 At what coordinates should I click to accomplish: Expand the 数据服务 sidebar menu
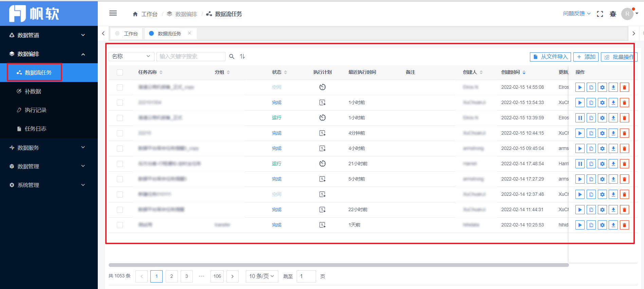49,148
